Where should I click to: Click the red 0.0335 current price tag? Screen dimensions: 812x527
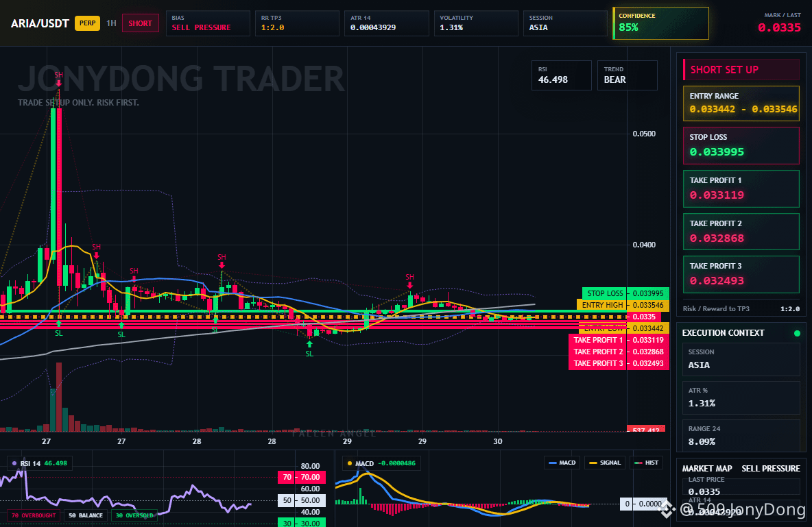644,317
